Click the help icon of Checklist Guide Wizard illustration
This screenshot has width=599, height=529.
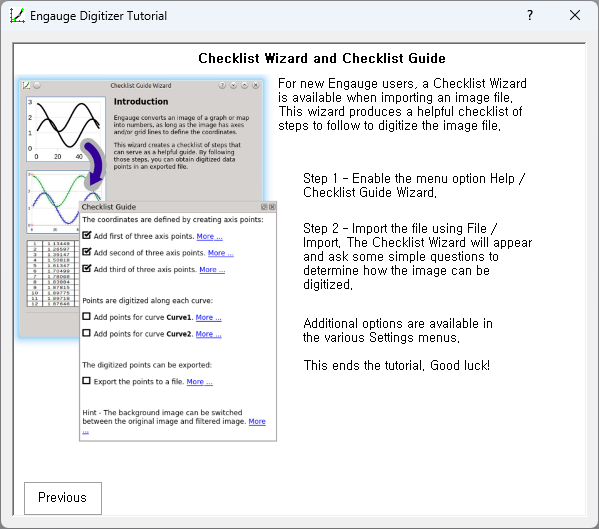(x=222, y=85)
